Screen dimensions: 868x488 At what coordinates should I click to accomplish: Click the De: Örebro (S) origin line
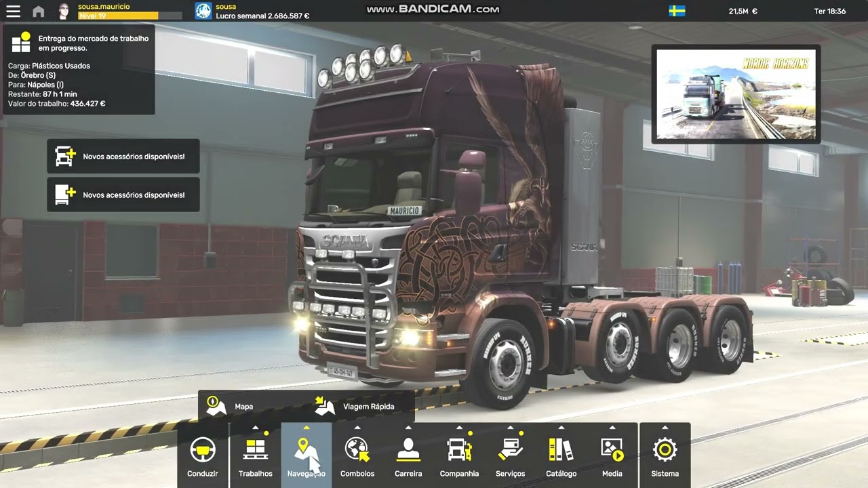coord(32,75)
